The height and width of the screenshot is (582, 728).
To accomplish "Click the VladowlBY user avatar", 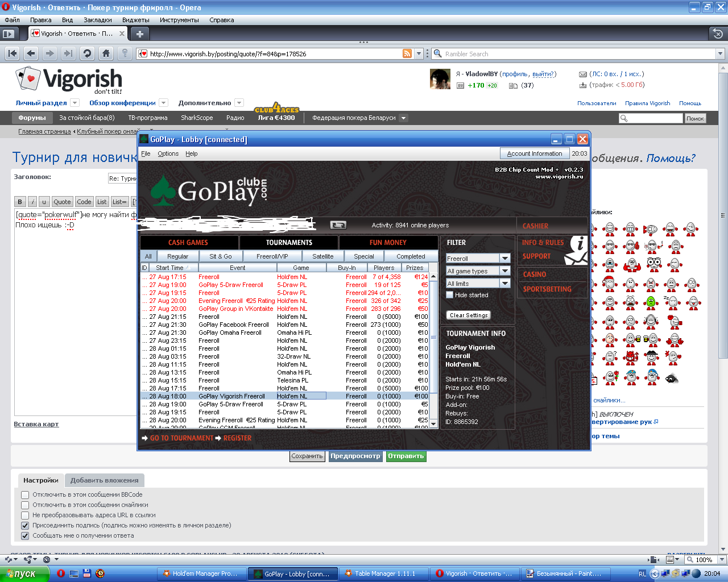I will 440,79.
